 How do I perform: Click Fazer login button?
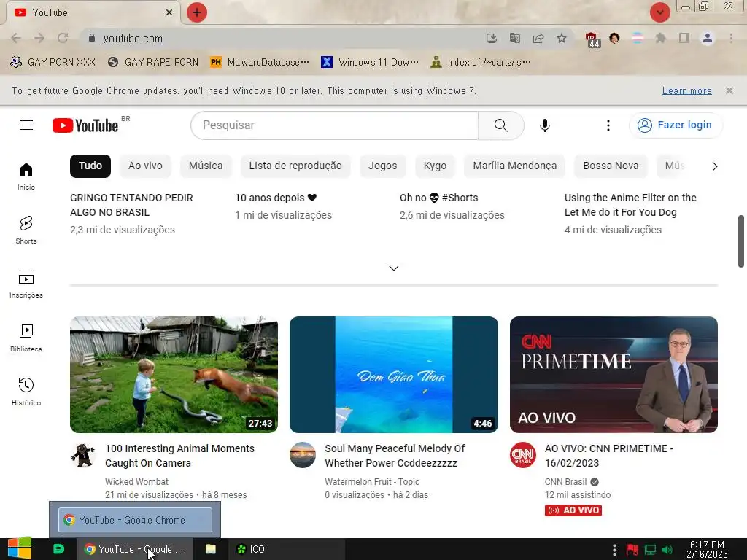click(x=676, y=125)
